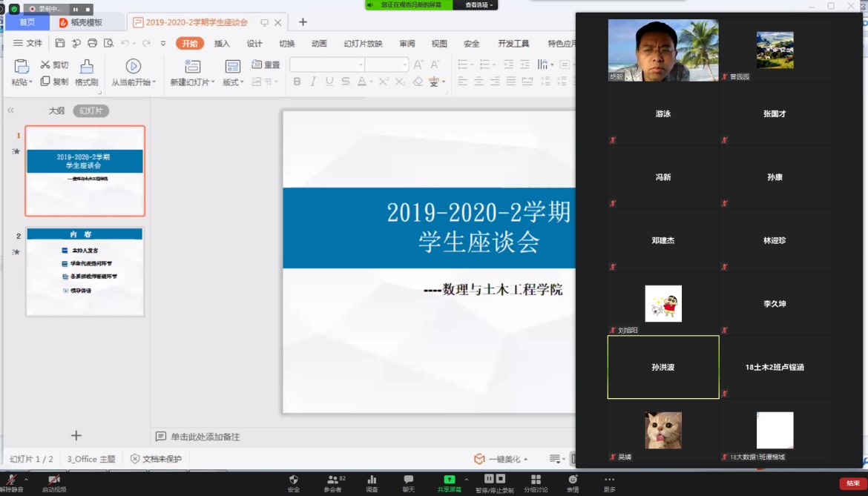Expand the New Slide (新建幻灯片) dropdown
The image size is (868, 496).
click(192, 82)
